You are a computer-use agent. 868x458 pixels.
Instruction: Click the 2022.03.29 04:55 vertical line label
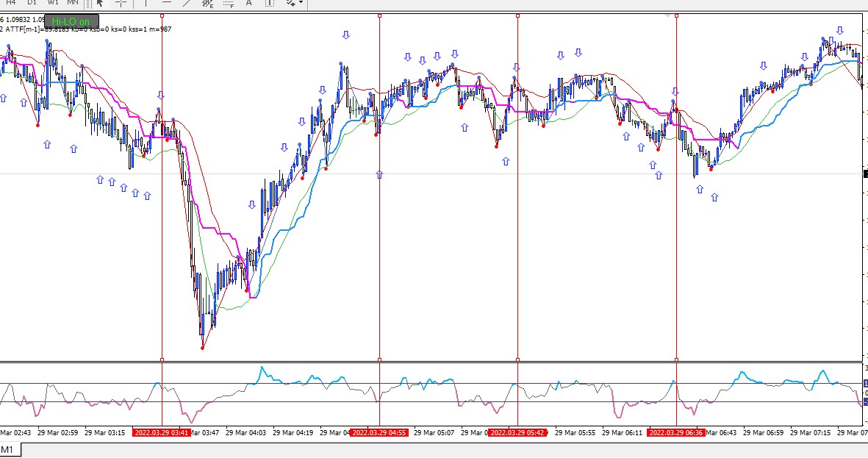coord(380,432)
